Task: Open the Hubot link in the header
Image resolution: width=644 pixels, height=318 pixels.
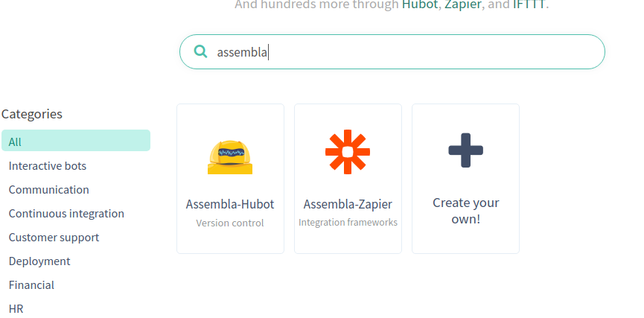Action: pos(420,4)
